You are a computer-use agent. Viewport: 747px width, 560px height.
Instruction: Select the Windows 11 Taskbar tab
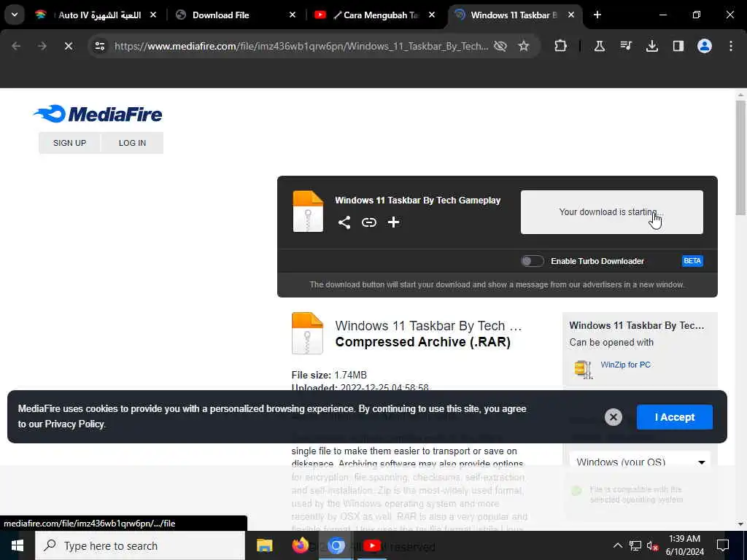click(x=514, y=15)
